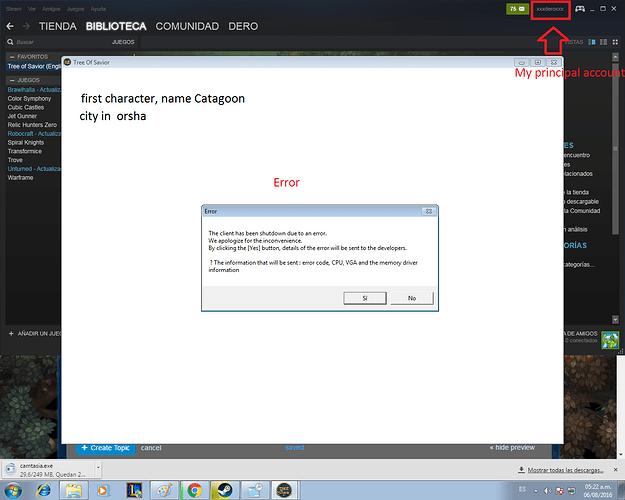625x500 pixels.
Task: Open Big Picture mode controller icon
Action: (582, 8)
